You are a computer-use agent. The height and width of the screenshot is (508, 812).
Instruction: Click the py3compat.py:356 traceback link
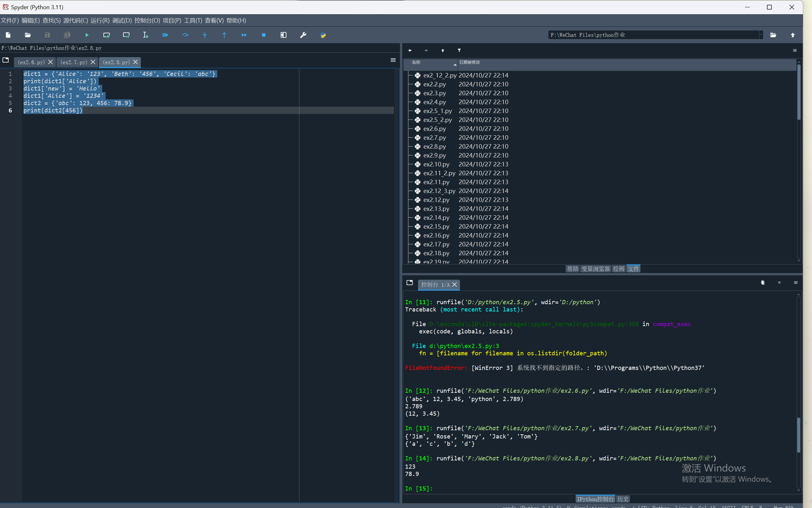534,324
